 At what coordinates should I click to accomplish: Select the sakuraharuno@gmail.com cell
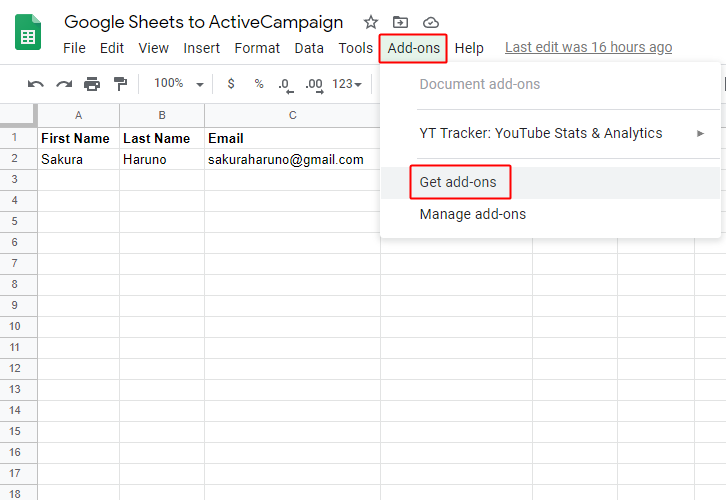tap(293, 159)
